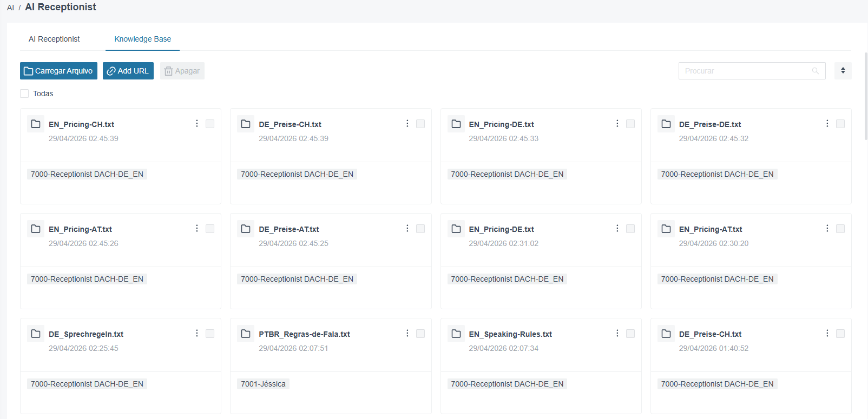Viewport: 868px width, 419px height.
Task: Click the EN_Speaking-Rules.txt file name
Action: 510,334
